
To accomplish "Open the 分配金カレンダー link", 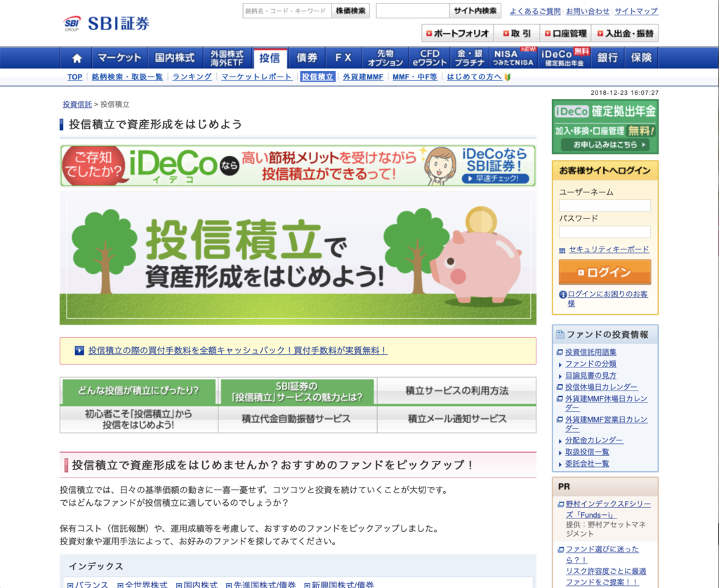I will coord(594,440).
